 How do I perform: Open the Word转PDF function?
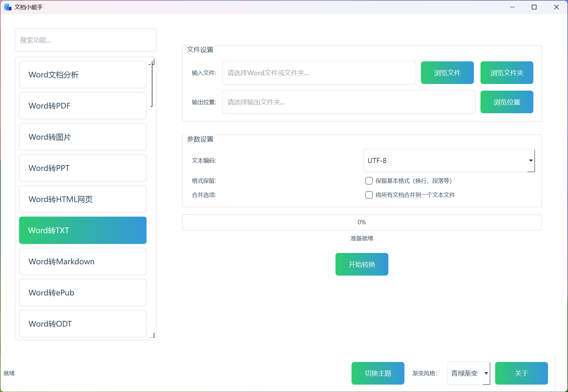tap(82, 106)
